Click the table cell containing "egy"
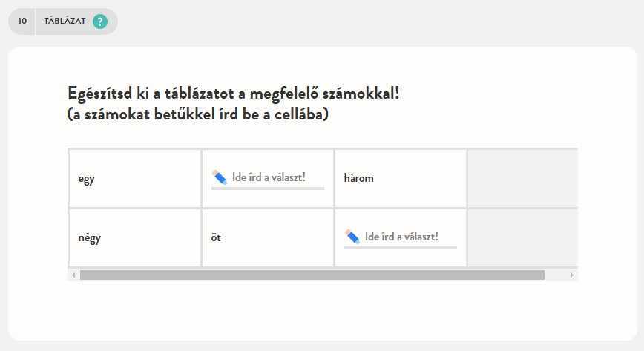The height and width of the screenshot is (351, 644). tap(134, 179)
